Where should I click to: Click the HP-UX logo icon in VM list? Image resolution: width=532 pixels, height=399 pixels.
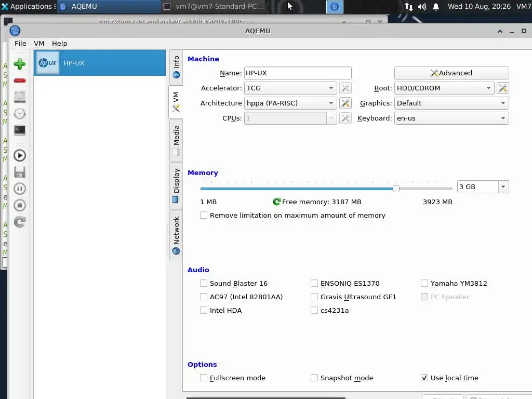(x=47, y=63)
